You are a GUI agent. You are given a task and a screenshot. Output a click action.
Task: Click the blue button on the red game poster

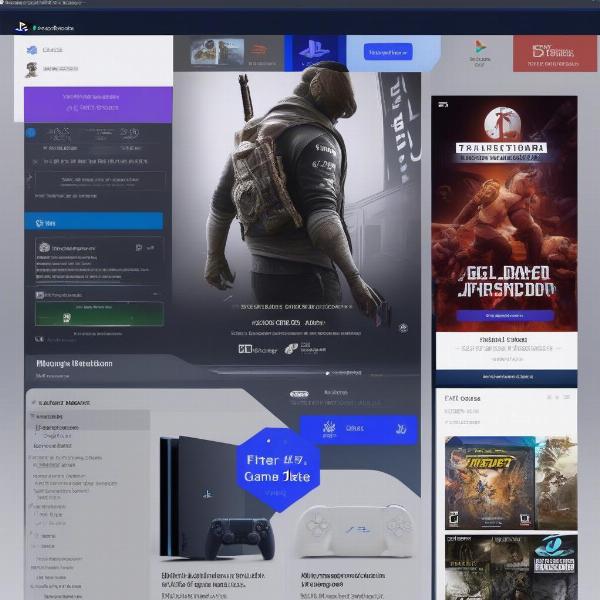click(x=505, y=316)
